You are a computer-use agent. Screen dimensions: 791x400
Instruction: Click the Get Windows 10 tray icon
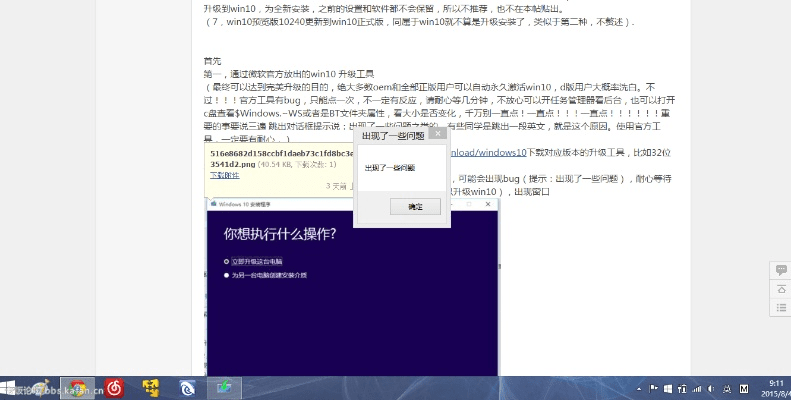pyautogui.click(x=668, y=389)
